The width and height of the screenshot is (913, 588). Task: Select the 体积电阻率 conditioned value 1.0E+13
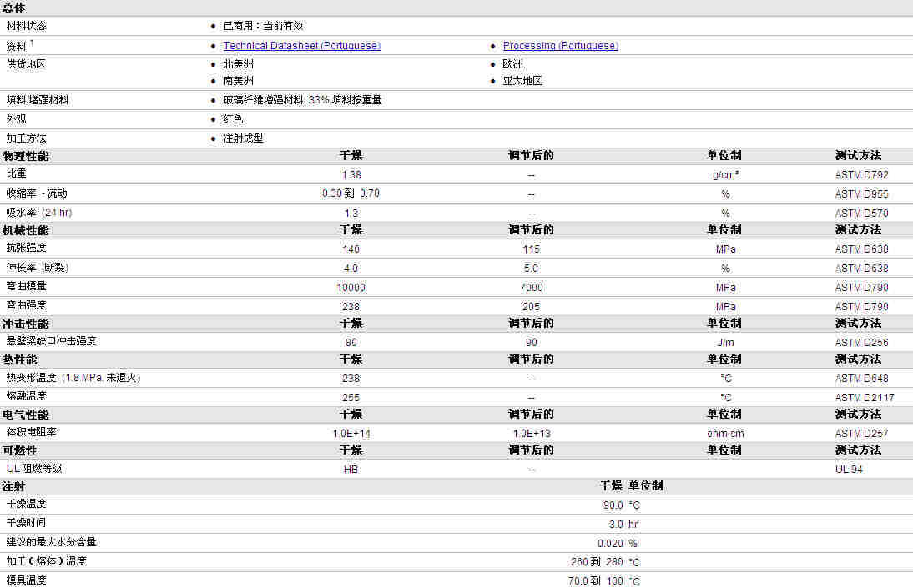532,434
